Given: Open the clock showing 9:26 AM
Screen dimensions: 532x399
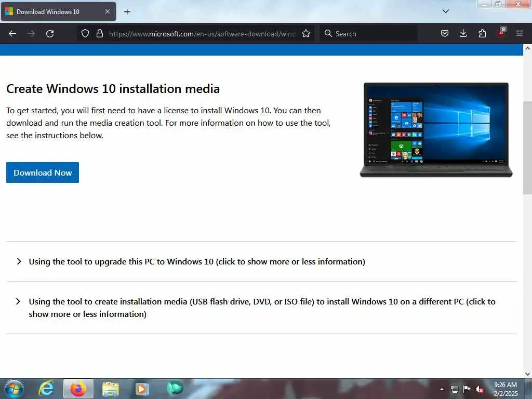Looking at the screenshot, I should pyautogui.click(x=506, y=389).
